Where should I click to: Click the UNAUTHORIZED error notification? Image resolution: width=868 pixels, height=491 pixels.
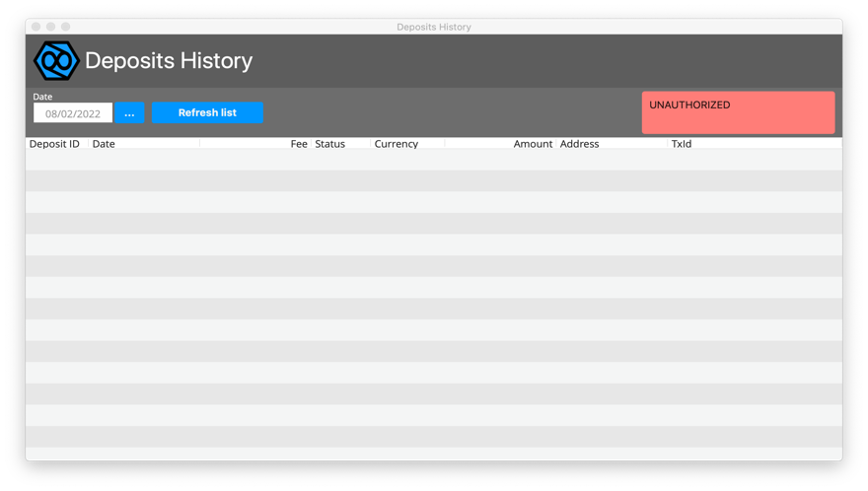739,112
